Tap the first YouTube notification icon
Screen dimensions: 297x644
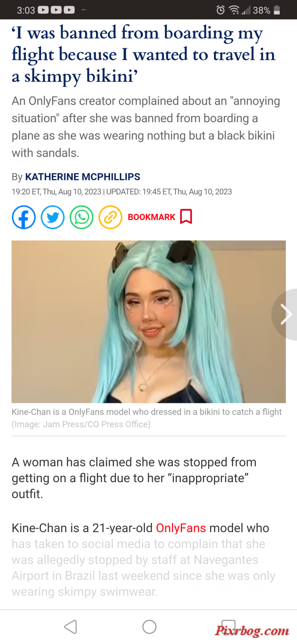pyautogui.click(x=43, y=10)
